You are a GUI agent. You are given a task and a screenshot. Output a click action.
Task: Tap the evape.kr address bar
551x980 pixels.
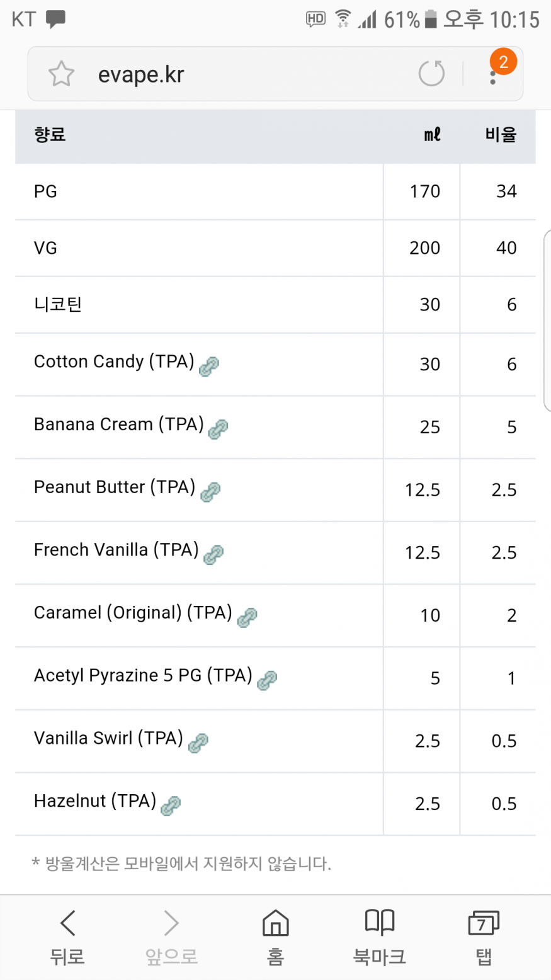point(239,74)
